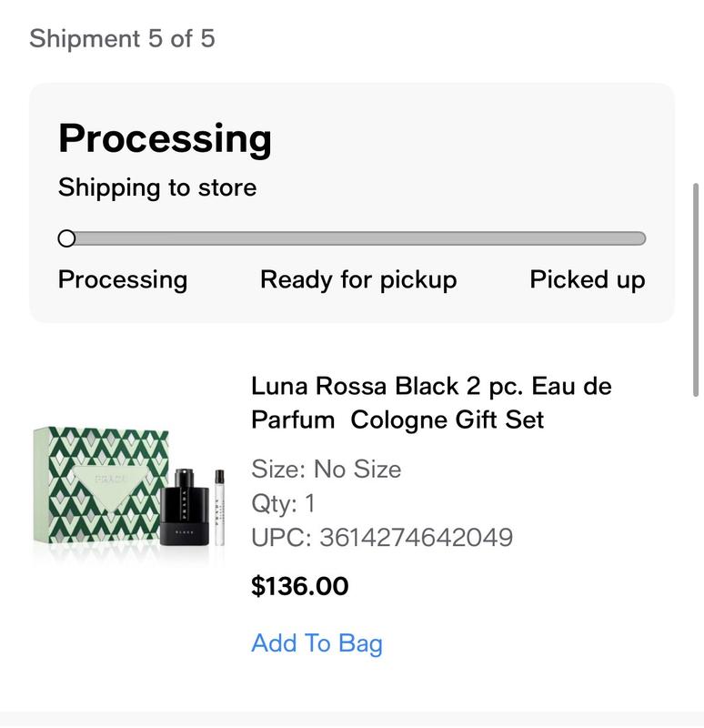Viewport: 704px width, 728px height.
Task: Click the Size: No Size text
Action: click(x=326, y=470)
